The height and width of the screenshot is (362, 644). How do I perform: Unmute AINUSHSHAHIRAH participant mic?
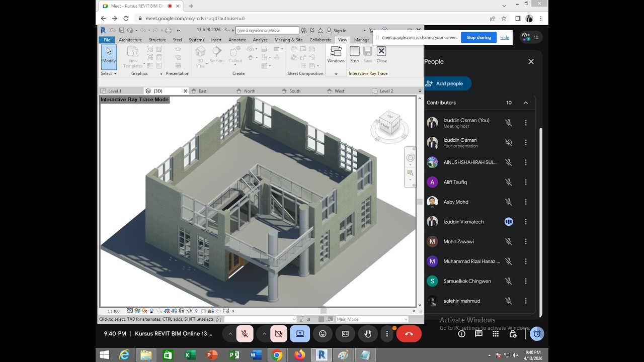click(x=509, y=162)
